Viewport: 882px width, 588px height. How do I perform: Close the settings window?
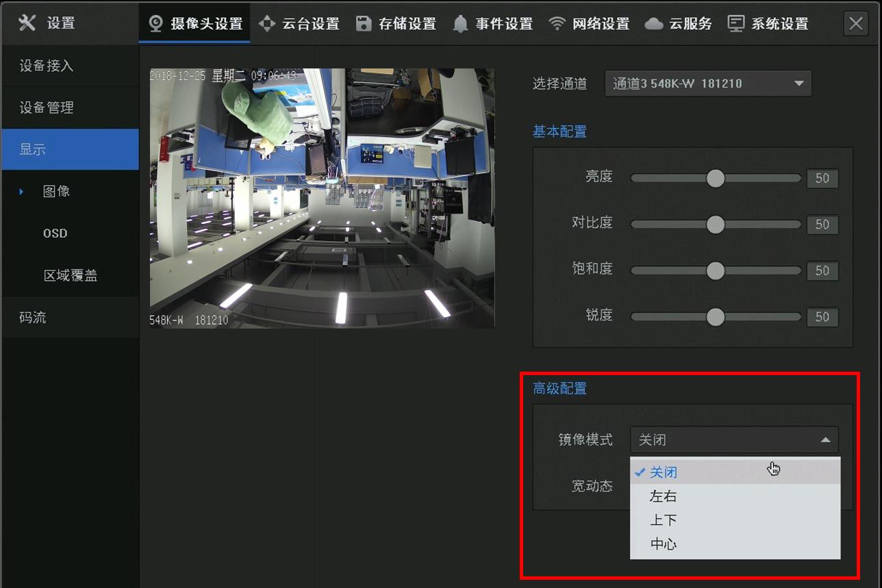coord(856,23)
